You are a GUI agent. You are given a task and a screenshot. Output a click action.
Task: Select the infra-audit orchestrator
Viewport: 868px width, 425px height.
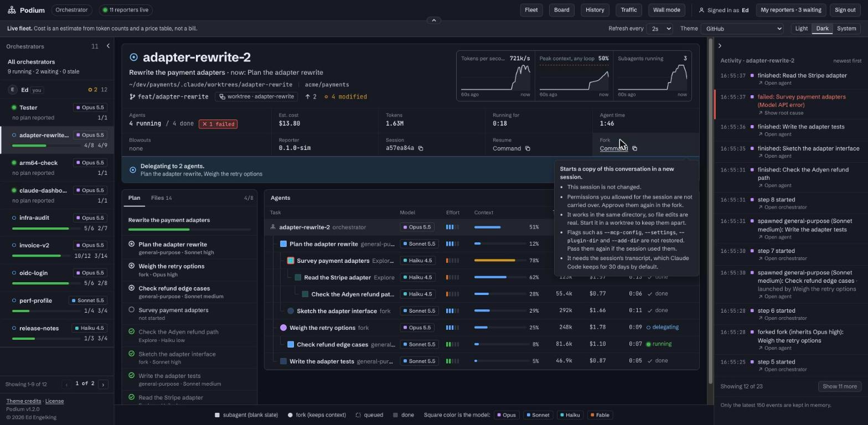click(57, 222)
